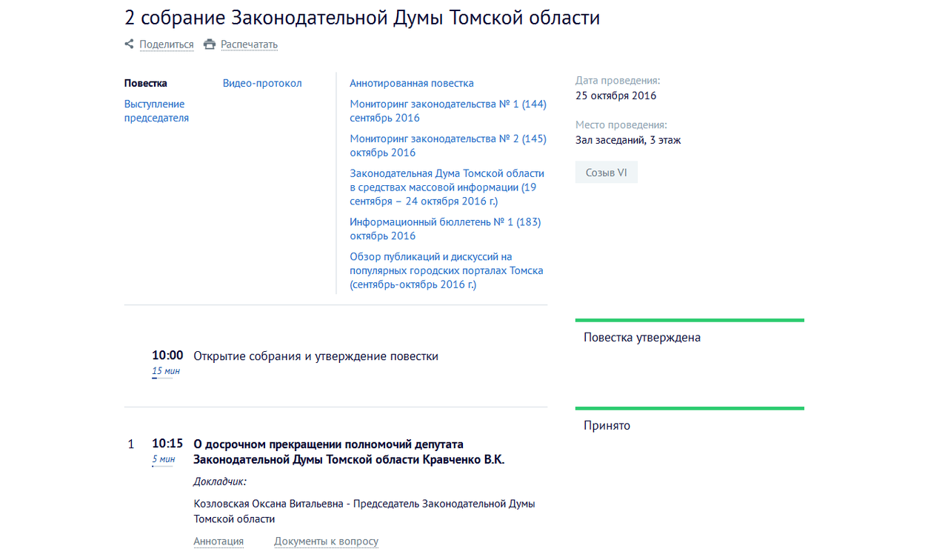948x560 pixels.
Task: Switch to the Видео-протокол tab
Action: (262, 83)
